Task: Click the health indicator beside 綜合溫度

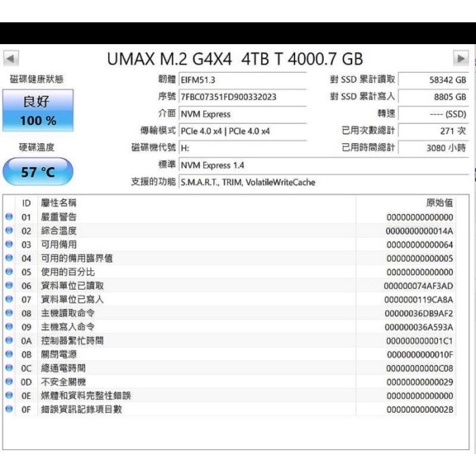Action: 8,231
